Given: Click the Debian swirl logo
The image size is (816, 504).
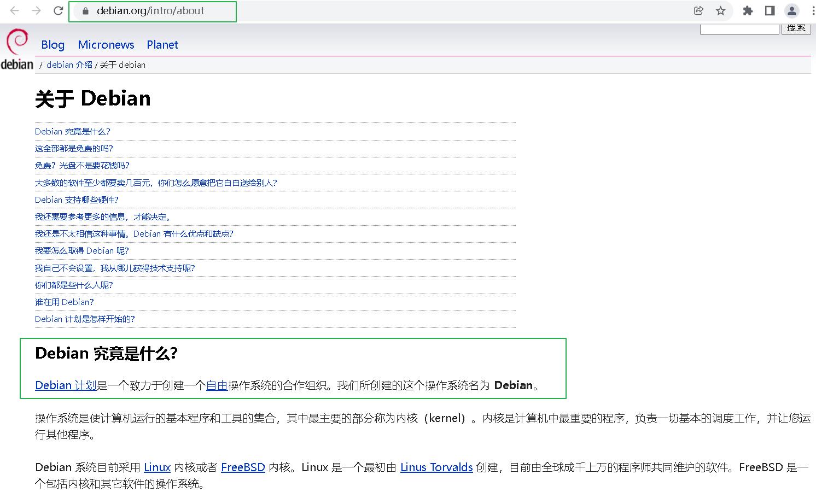Looking at the screenshot, I should (x=17, y=50).
